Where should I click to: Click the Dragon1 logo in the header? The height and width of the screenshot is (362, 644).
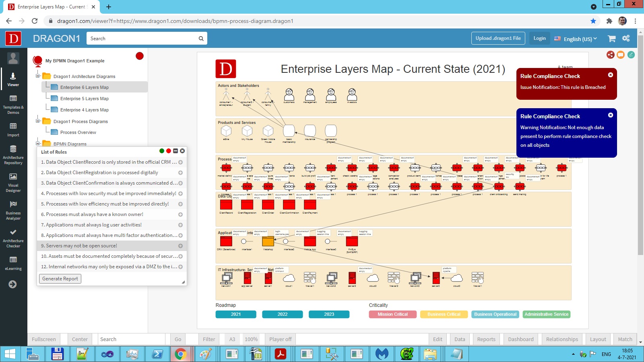pos(13,39)
